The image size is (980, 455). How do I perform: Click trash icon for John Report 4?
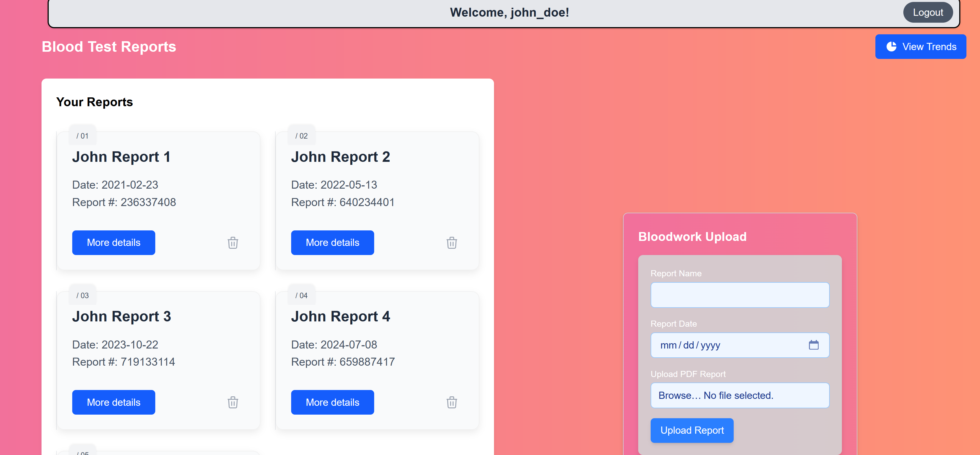point(452,402)
